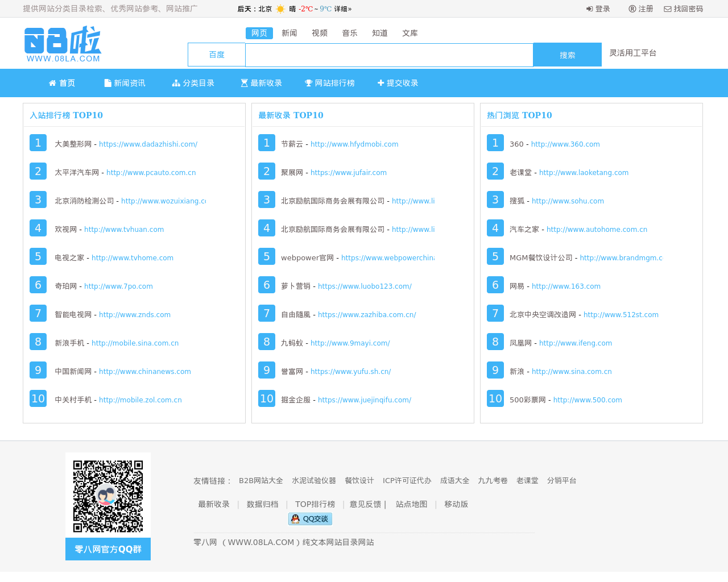
Task: Click the 08啦 site logo
Action: [63, 44]
